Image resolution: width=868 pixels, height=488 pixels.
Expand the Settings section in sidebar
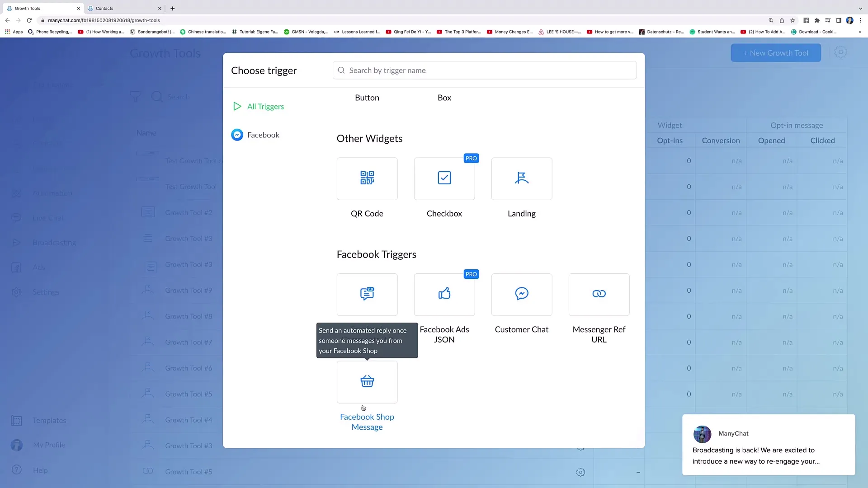(x=46, y=292)
